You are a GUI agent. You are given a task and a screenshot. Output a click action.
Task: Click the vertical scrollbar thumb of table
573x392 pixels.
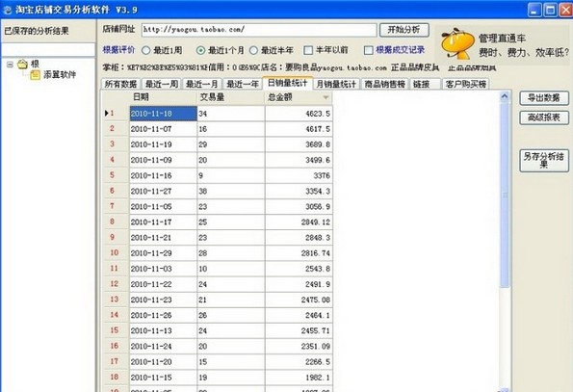click(505, 195)
